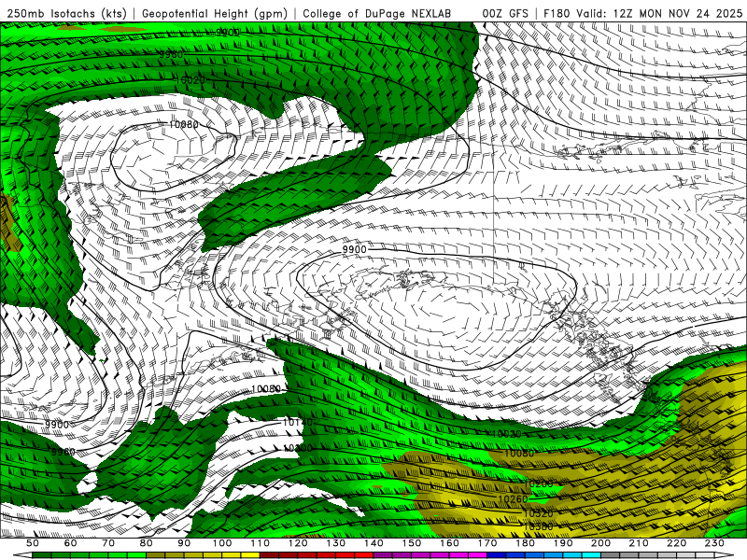Select the bright yellow swatch just before 110
747x560 pixels.
pos(250,555)
